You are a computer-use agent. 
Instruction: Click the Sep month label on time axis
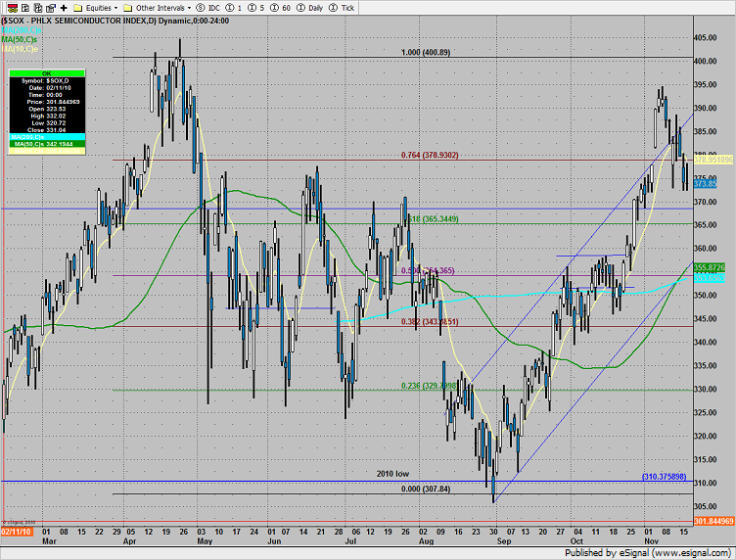click(x=504, y=541)
